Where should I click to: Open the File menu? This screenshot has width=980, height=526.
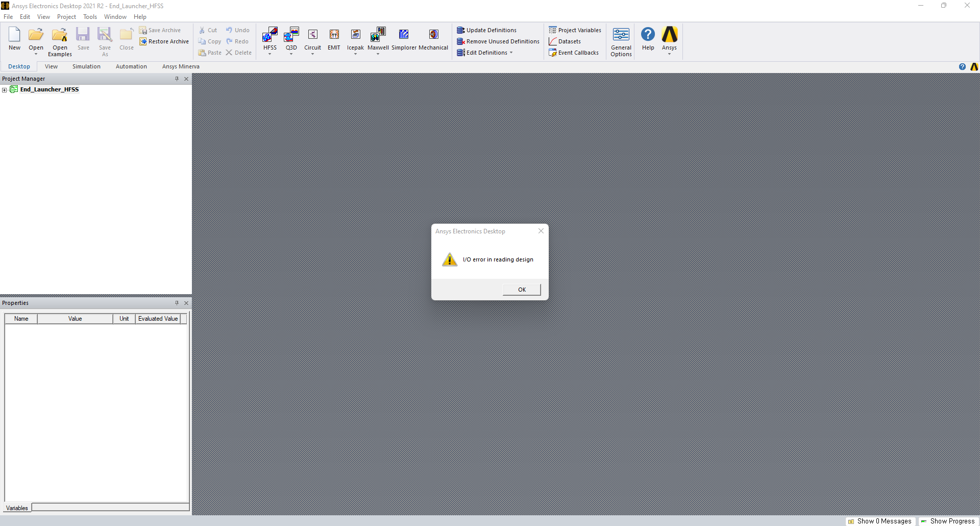pyautogui.click(x=8, y=17)
